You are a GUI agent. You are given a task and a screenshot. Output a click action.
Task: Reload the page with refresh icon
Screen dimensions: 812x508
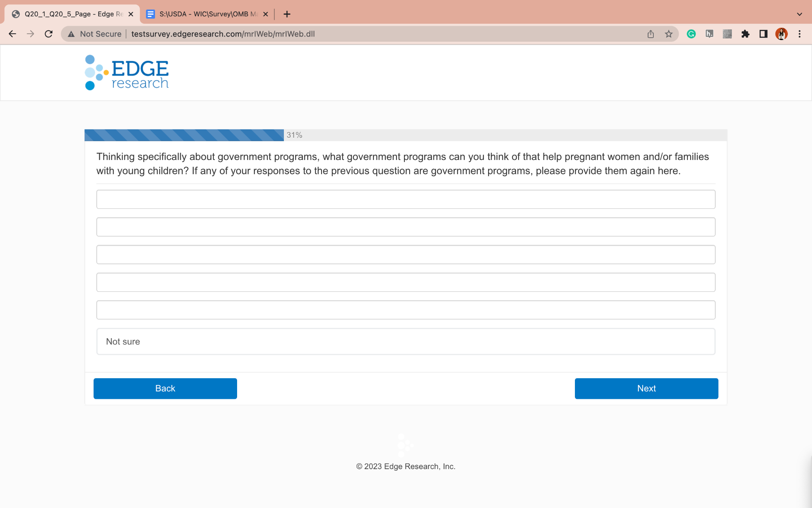pos(48,34)
